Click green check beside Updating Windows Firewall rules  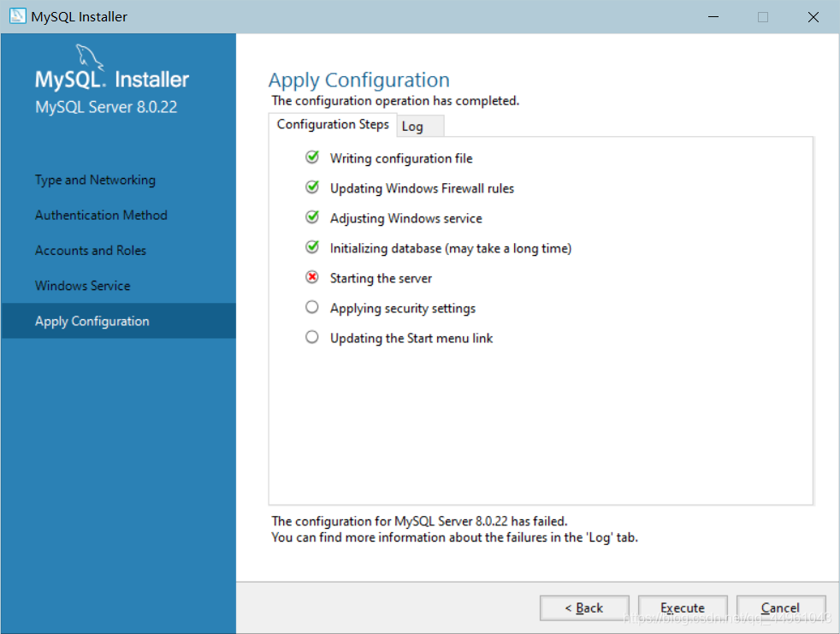311,187
